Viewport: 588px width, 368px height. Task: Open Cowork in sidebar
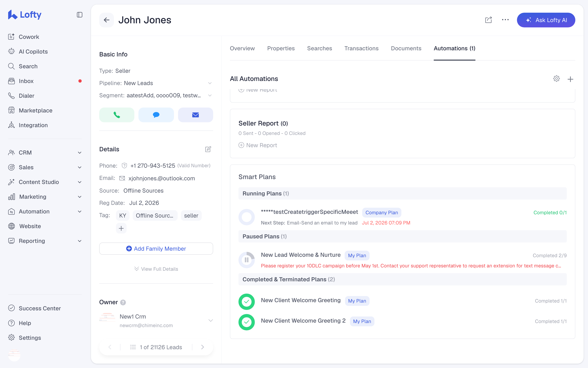pyautogui.click(x=29, y=37)
